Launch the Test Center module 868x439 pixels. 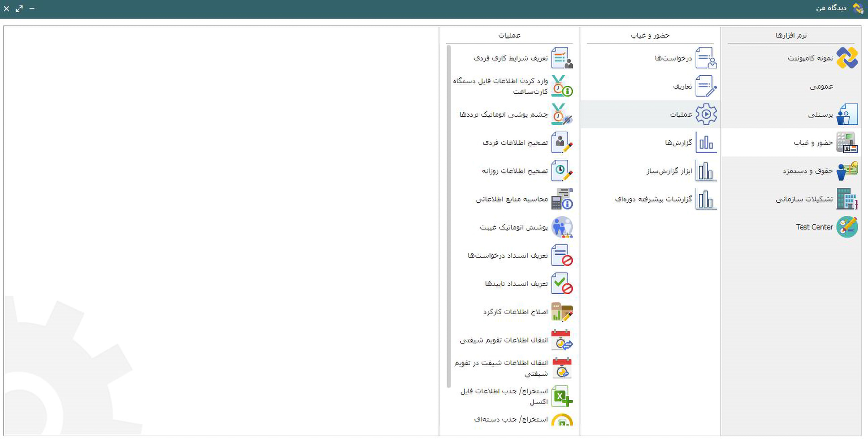[814, 227]
